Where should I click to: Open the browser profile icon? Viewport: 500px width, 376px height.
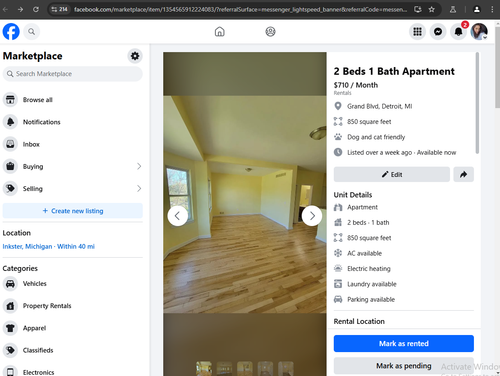coord(477,9)
